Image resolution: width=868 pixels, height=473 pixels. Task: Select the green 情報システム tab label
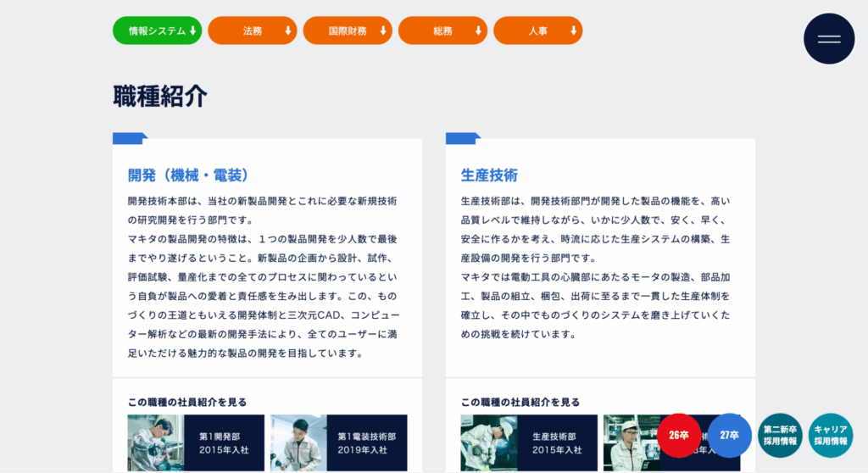pyautogui.click(x=156, y=31)
